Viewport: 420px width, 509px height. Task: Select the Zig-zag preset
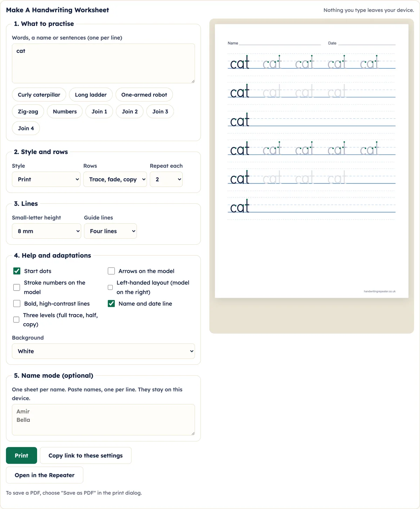coord(28,111)
